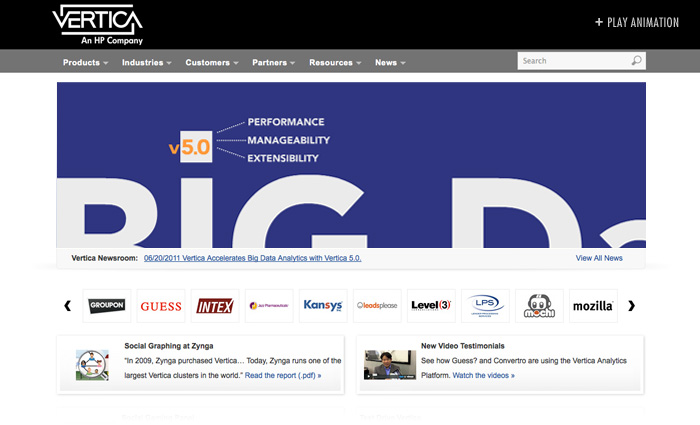Open the leadsplease customer logo
This screenshot has width=700, height=425.
(377, 306)
